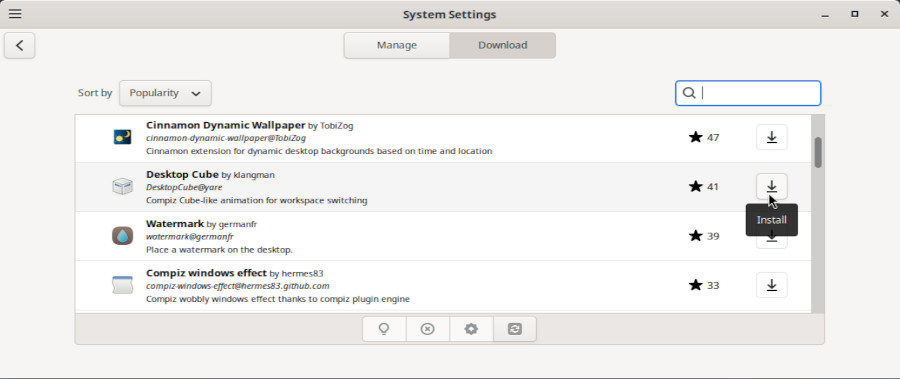Click the vertical scrollbar handle of the list
Screen dimensions: 900x379
818,152
